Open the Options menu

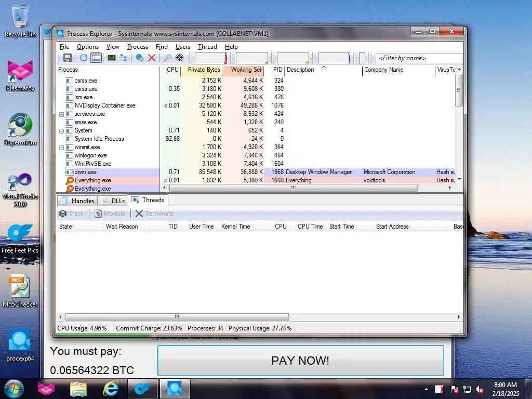pyautogui.click(x=87, y=47)
